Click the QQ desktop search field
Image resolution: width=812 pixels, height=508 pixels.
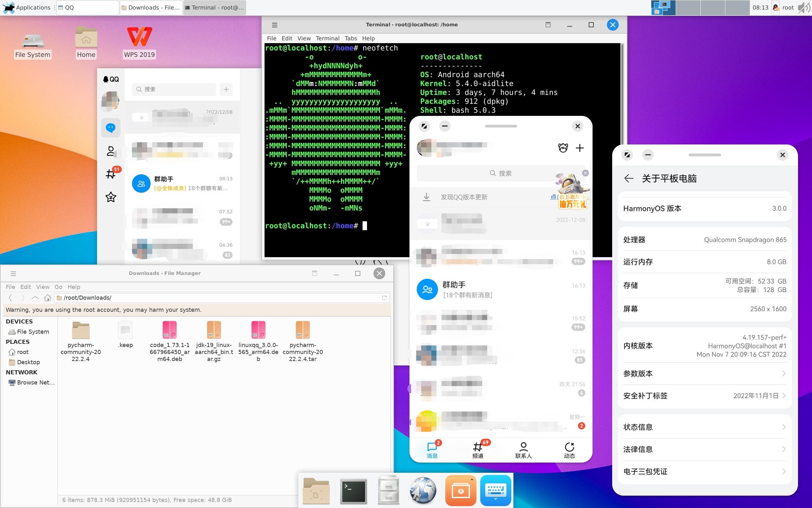174,89
